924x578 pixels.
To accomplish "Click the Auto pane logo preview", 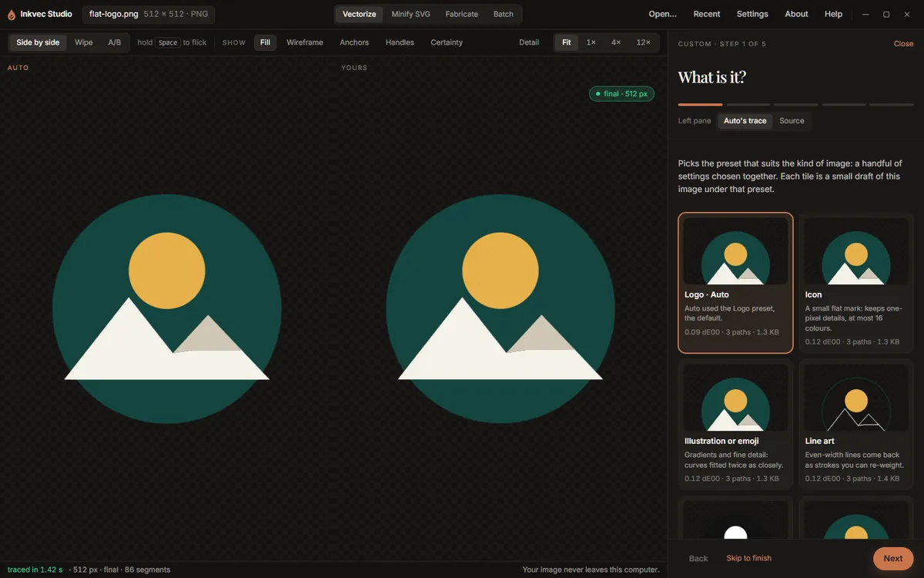I will pos(166,309).
